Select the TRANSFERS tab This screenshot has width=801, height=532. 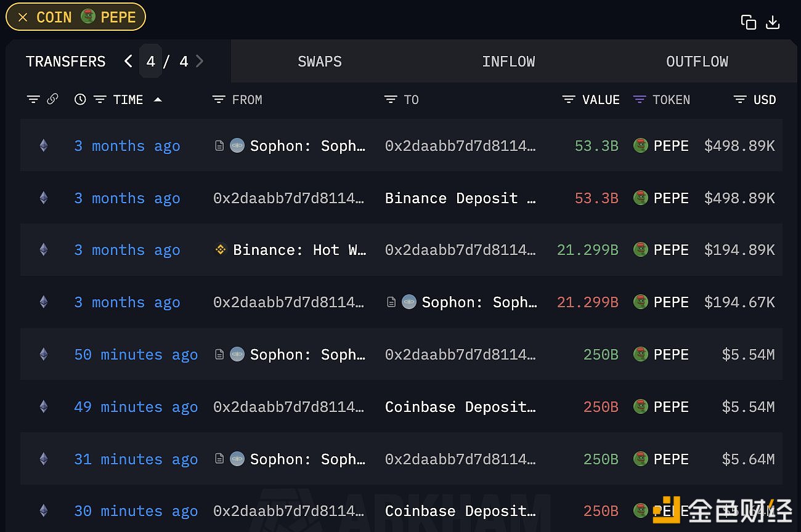click(66, 62)
